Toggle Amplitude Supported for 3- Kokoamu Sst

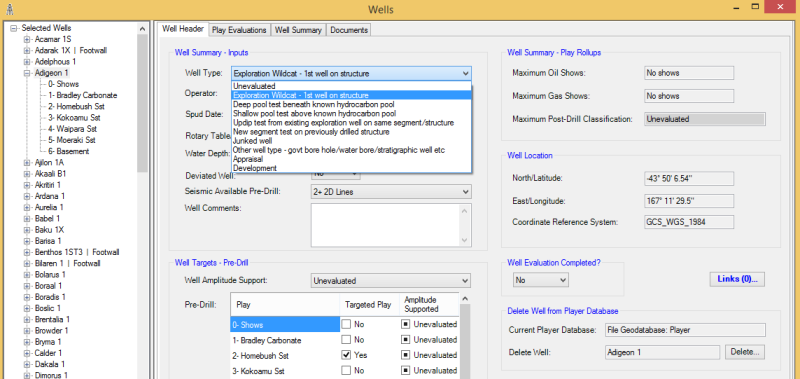(x=405, y=370)
